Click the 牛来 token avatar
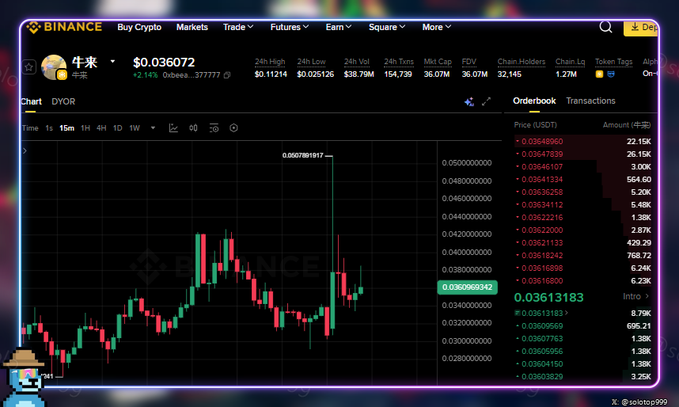This screenshot has height=407, width=679. [54, 67]
